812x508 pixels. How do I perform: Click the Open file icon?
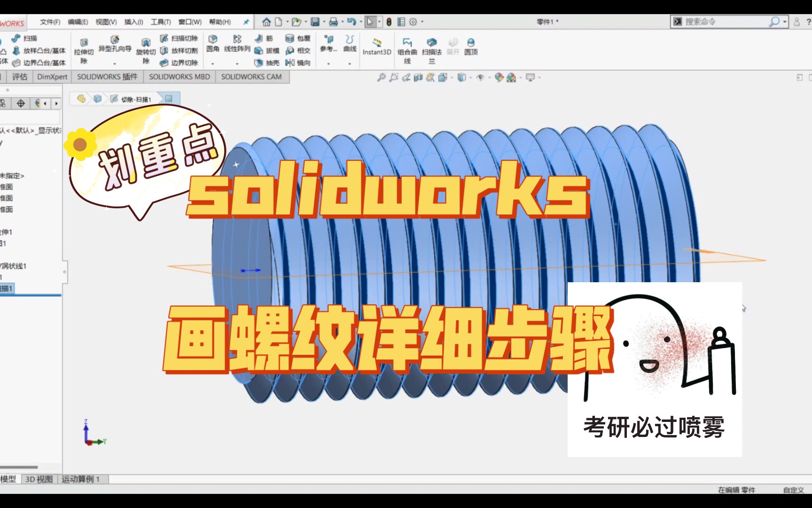[296, 22]
